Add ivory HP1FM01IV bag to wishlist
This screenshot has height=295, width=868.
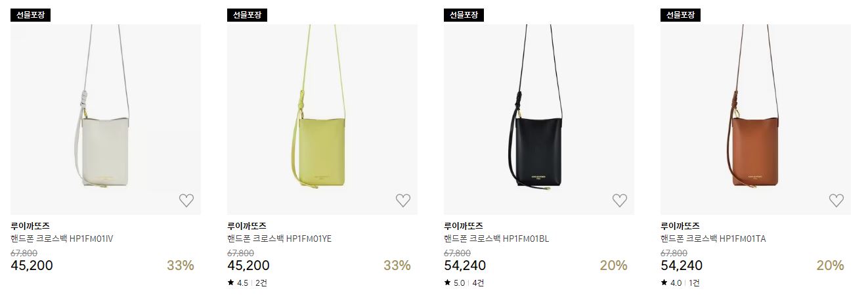tap(186, 200)
